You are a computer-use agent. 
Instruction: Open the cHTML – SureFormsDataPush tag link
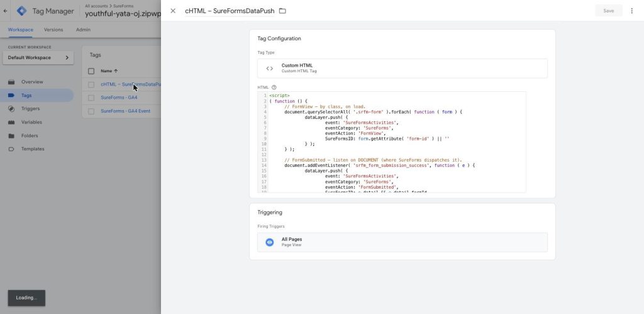point(131,85)
